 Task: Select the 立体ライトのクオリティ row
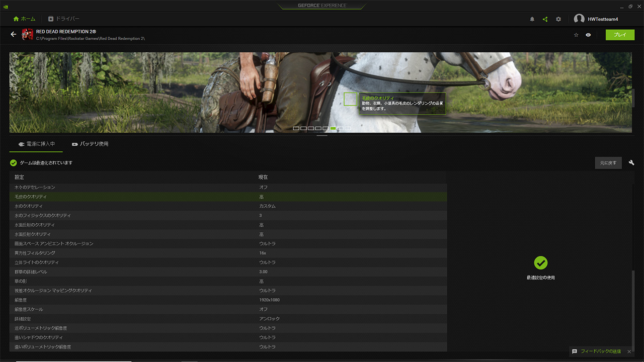tap(228, 262)
